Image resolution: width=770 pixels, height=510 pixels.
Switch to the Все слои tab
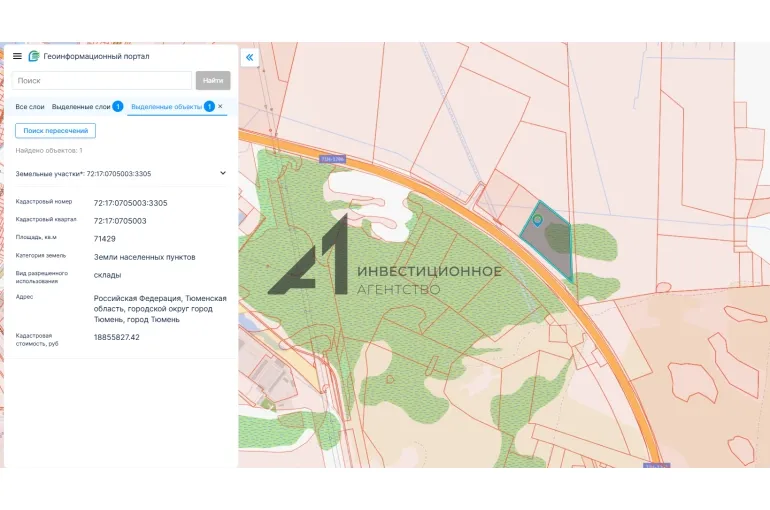pyautogui.click(x=30, y=106)
